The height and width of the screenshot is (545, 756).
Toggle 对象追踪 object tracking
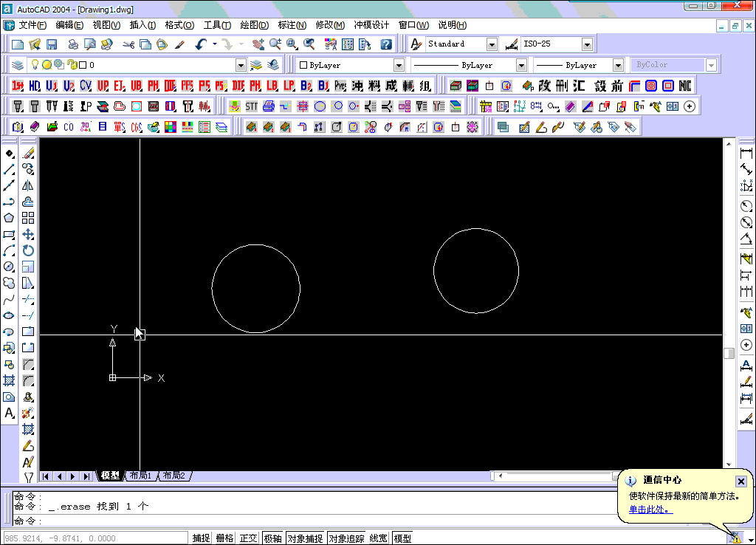[347, 538]
